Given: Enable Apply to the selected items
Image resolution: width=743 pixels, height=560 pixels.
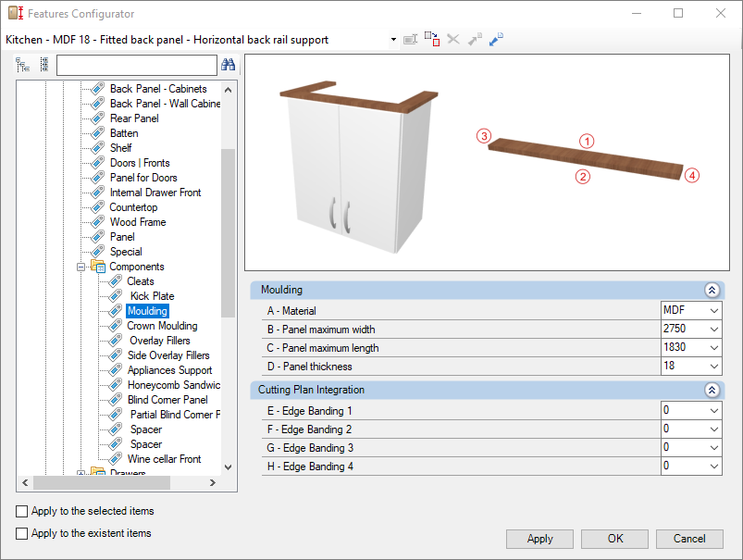Looking at the screenshot, I should coord(22,511).
